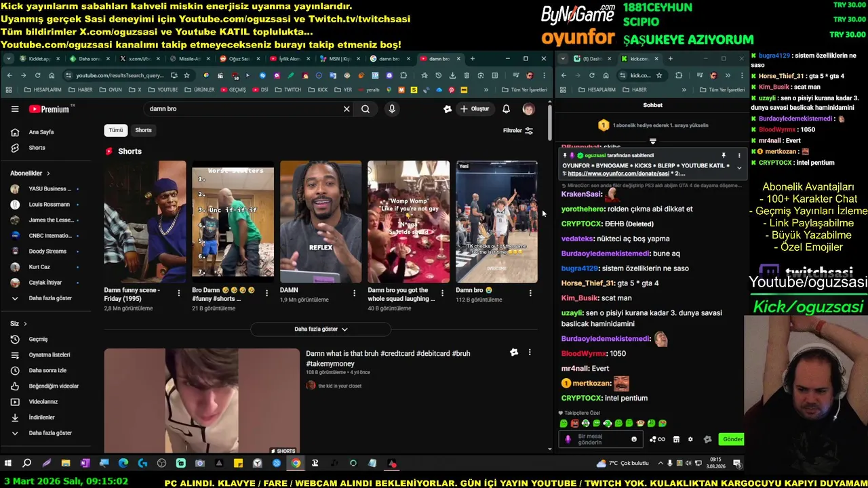Screen dimensions: 868x488
Task: Clear the 'damn bro' search text
Action: (347, 108)
